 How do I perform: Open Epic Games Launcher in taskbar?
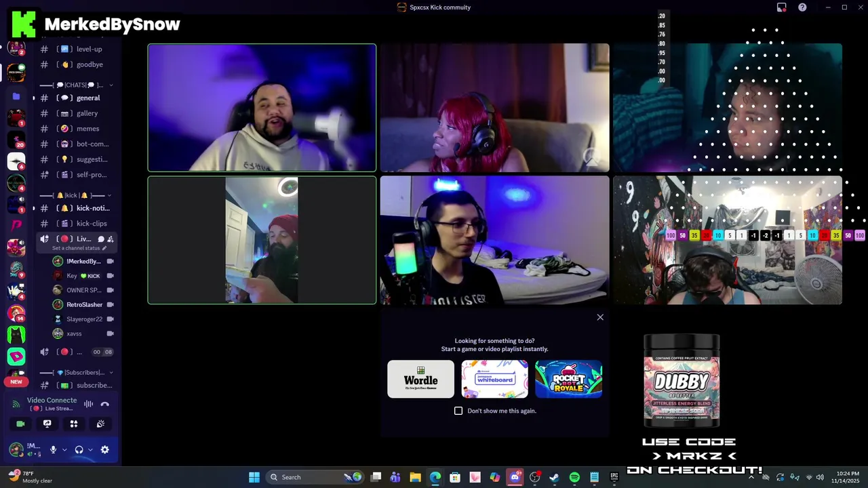(x=614, y=477)
